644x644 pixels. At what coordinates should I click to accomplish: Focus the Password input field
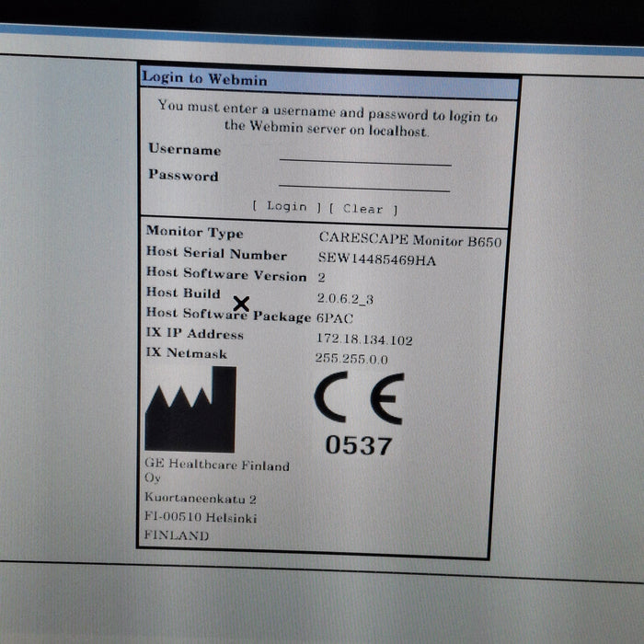tap(364, 183)
